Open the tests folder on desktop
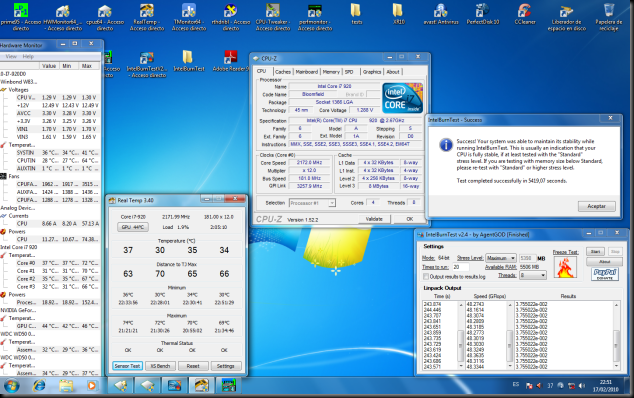The image size is (634, 398). click(356, 14)
